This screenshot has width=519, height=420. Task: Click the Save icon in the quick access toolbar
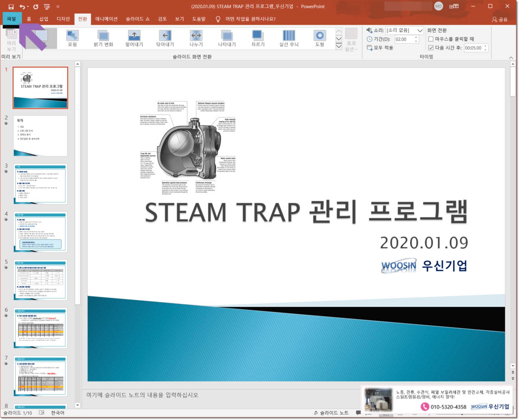pos(11,6)
